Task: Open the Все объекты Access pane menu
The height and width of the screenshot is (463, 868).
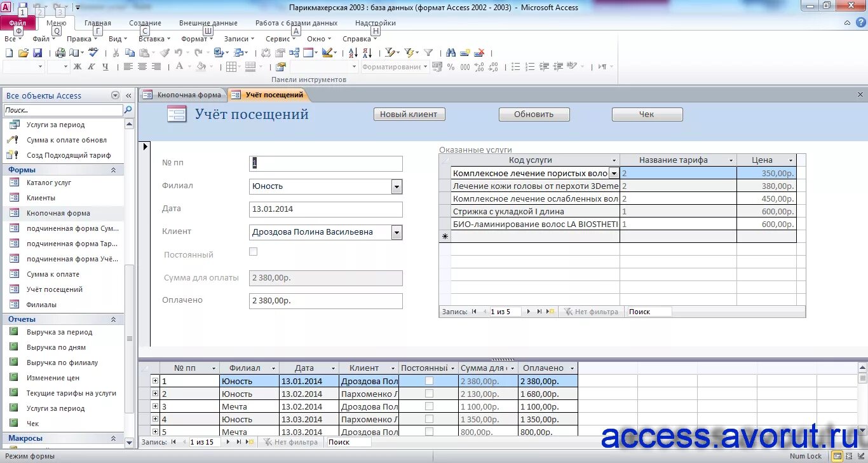Action: point(115,95)
